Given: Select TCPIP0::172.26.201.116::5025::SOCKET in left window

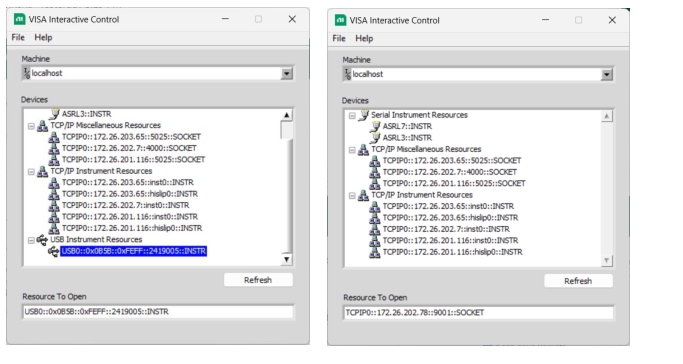Looking at the screenshot, I should click(x=133, y=160).
